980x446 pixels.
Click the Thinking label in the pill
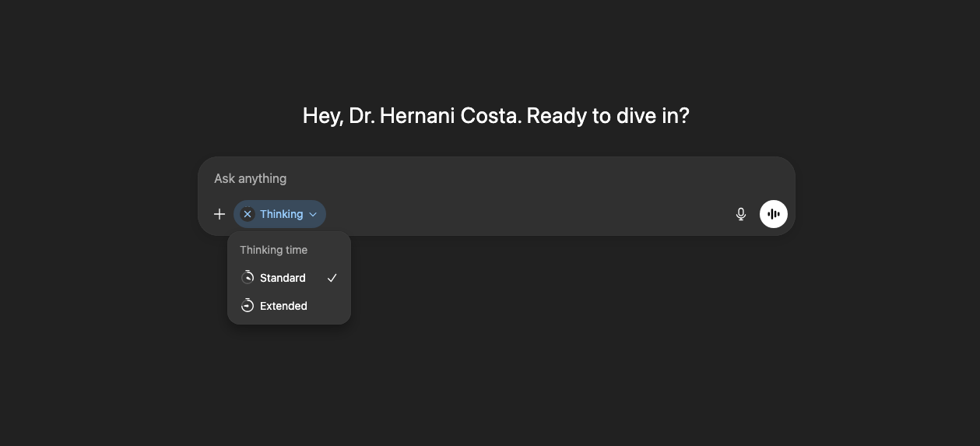click(x=281, y=214)
